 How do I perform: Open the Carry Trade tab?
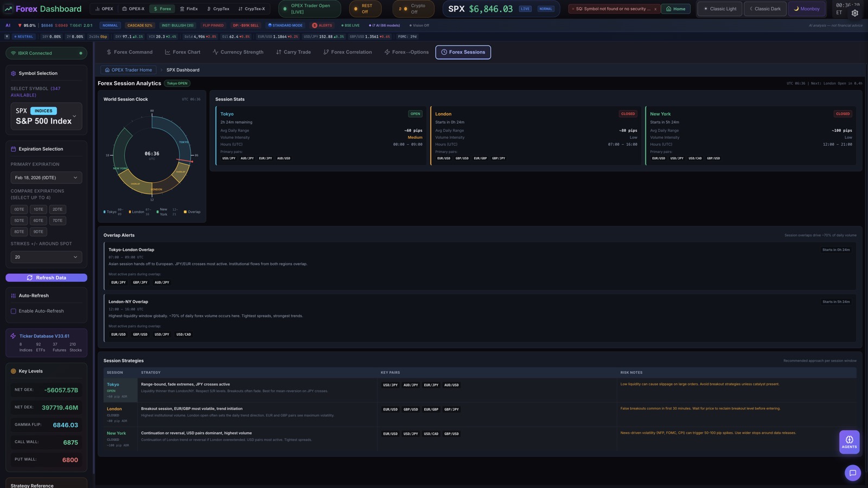[293, 52]
